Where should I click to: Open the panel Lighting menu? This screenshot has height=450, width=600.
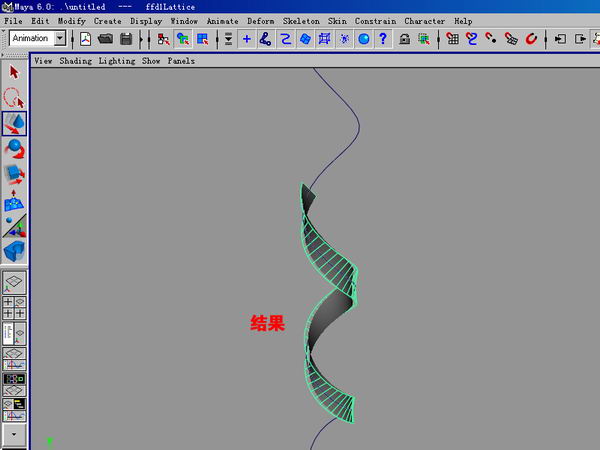[117, 61]
